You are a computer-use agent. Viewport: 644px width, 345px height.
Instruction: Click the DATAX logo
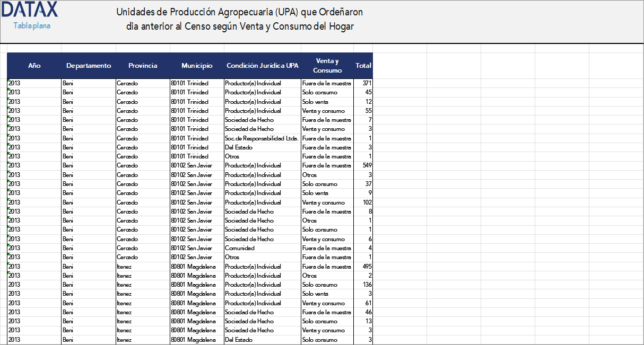pos(29,10)
